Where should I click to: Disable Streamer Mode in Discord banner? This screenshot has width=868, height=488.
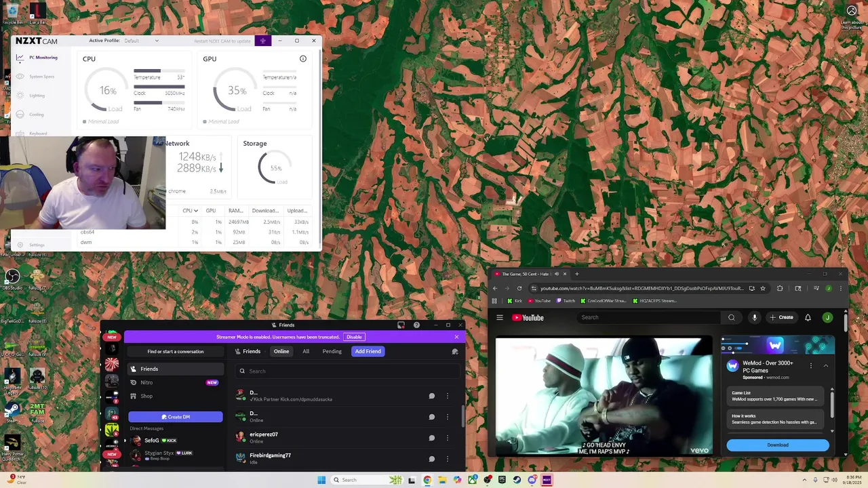coord(354,337)
